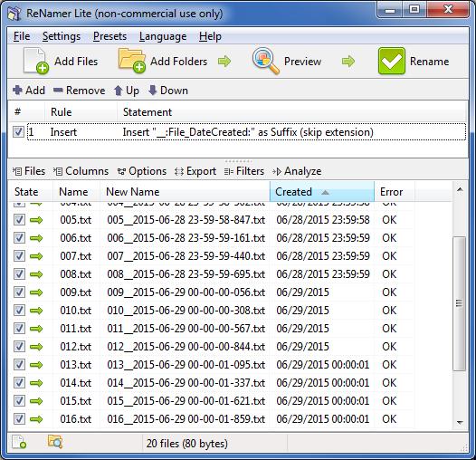Click the green Rename checkmark icon
This screenshot has width=476, height=460.
click(x=392, y=61)
